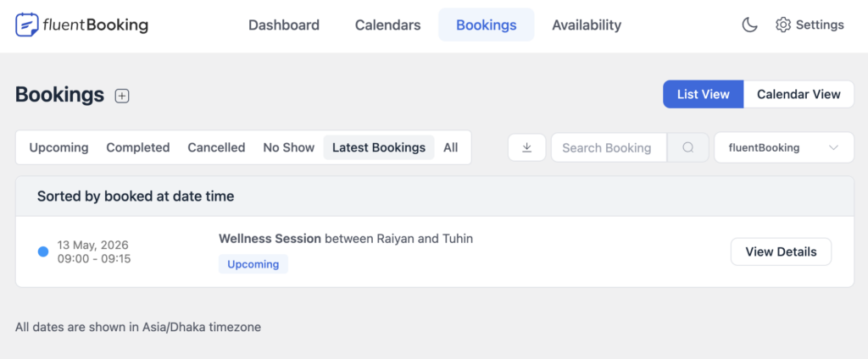This screenshot has width=868, height=359.
Task: View Details of the Wellness Session booking
Action: click(x=781, y=251)
